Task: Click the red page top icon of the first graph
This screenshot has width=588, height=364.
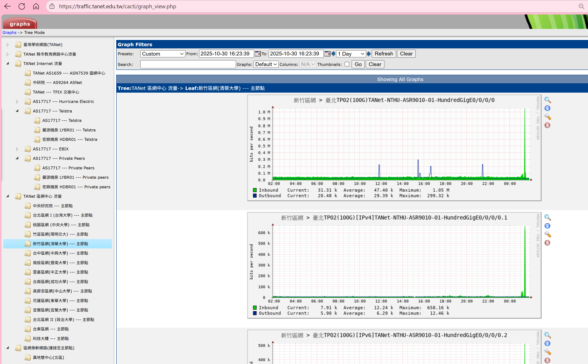Action: (547, 125)
